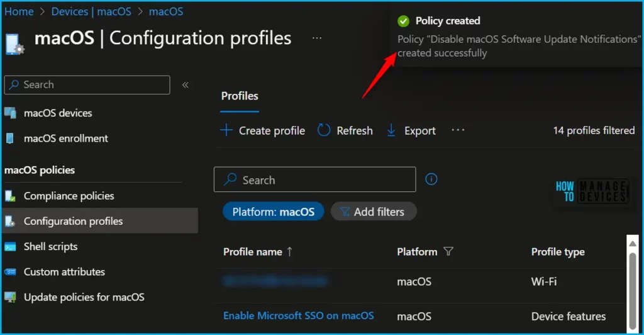Click the Export download arrow icon
The height and width of the screenshot is (335, 644).
pyautogui.click(x=391, y=130)
